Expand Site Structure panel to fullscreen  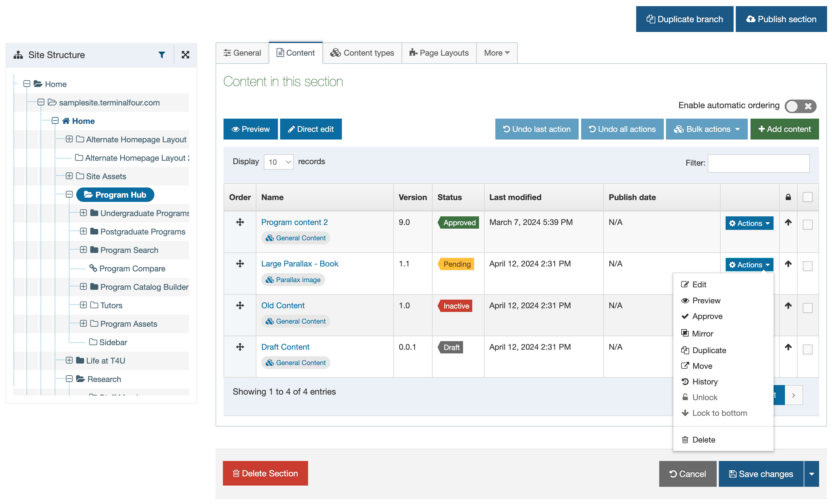pos(185,55)
